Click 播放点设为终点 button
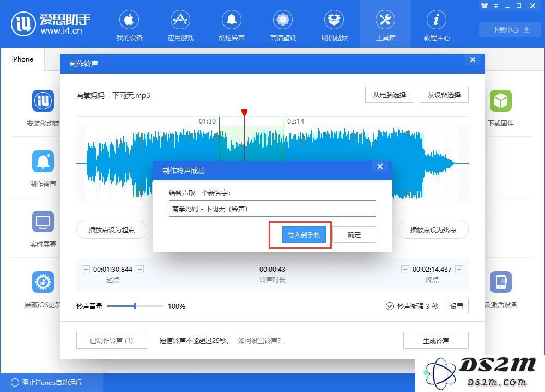Screen dimensions: 545x392 pyautogui.click(x=433, y=230)
